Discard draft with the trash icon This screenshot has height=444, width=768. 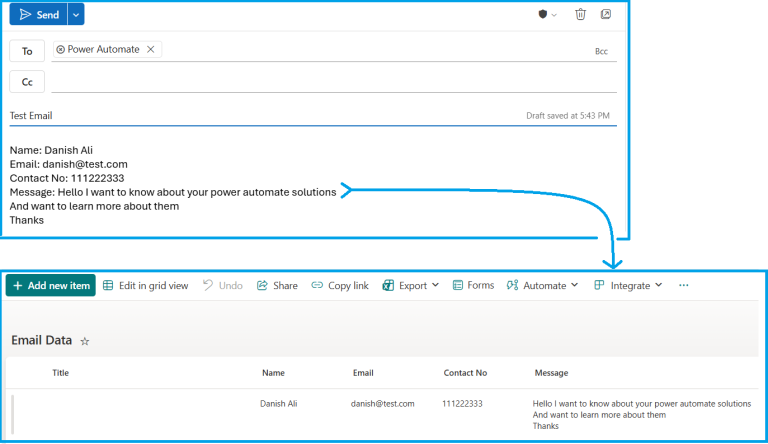click(x=580, y=14)
